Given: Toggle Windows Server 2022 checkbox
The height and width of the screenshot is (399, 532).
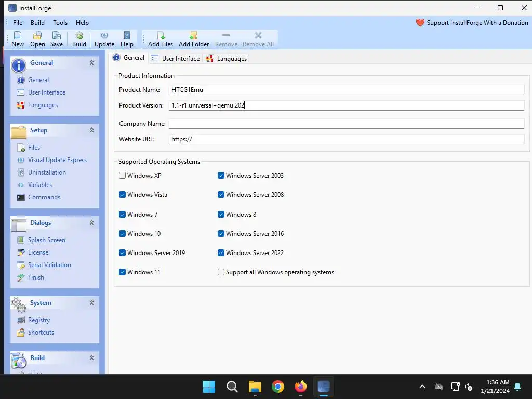Looking at the screenshot, I should (x=221, y=253).
